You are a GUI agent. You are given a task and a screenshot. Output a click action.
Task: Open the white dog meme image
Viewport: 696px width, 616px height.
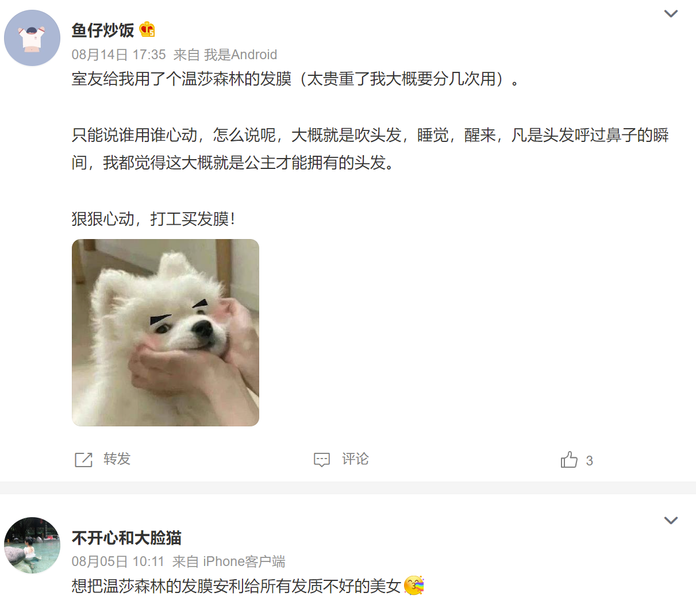tap(166, 333)
